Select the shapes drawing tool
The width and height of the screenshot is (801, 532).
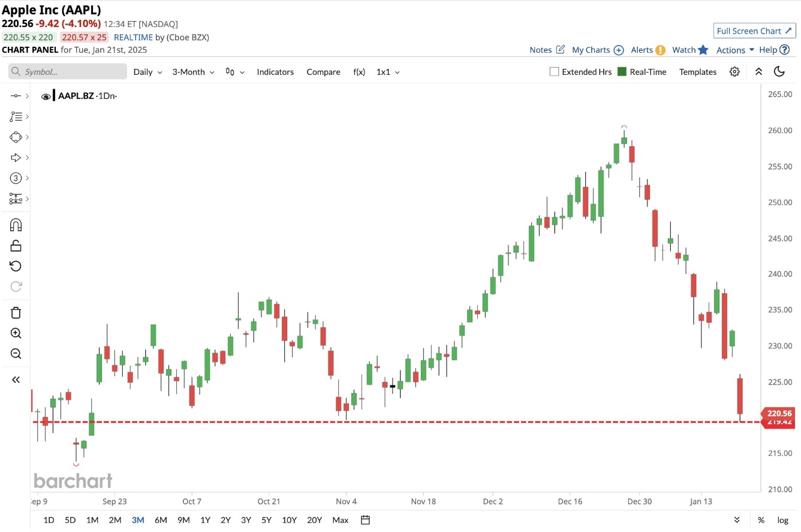coord(16,137)
